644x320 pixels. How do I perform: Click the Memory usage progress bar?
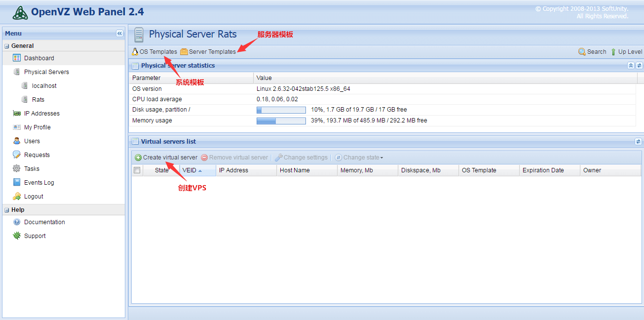[281, 121]
